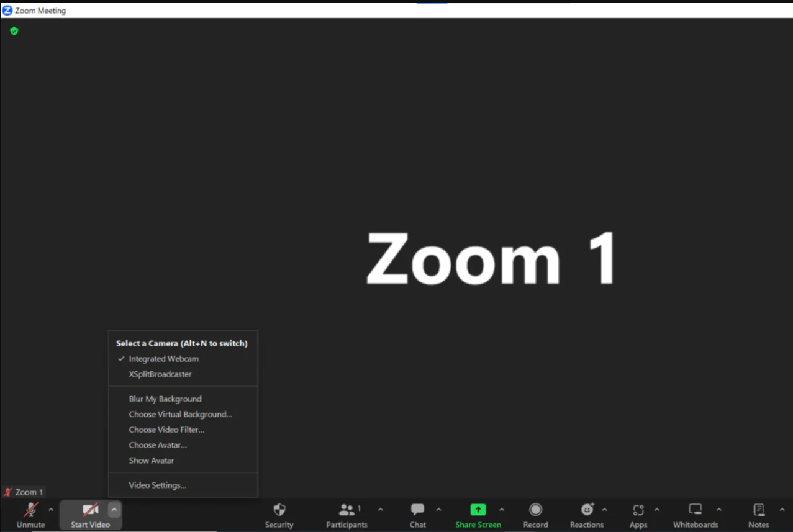This screenshot has width=793, height=532.
Task: Open the Notes icon
Action: pos(759,510)
